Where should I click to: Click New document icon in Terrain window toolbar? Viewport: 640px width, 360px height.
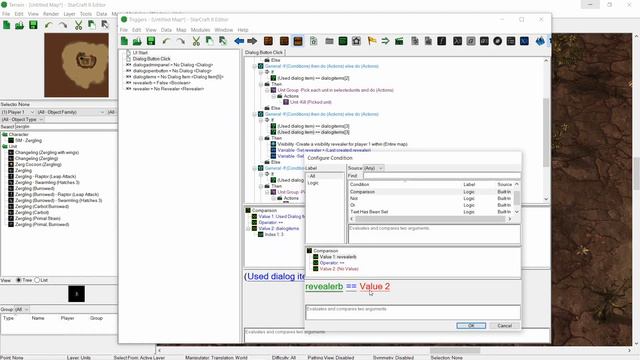pyautogui.click(x=7, y=25)
